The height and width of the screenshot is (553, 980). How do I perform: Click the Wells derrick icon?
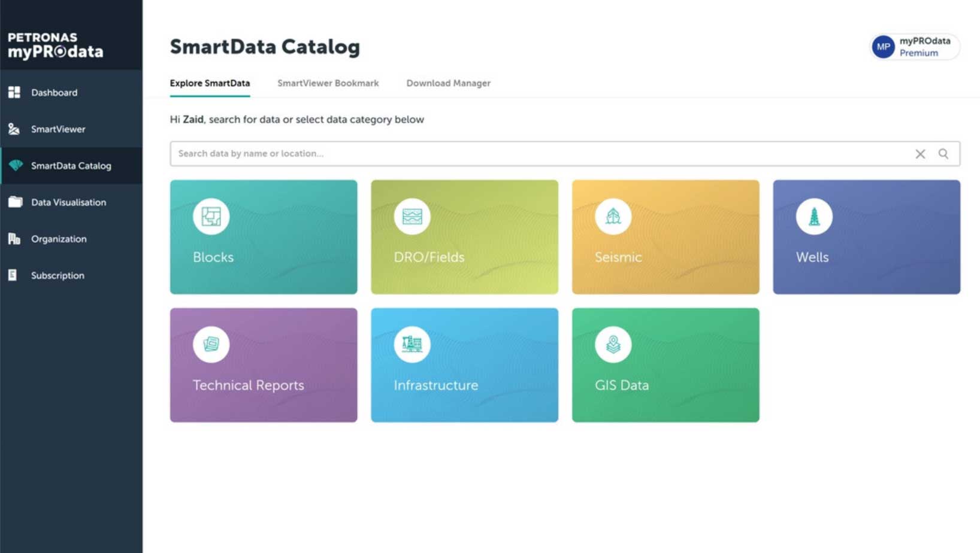pyautogui.click(x=814, y=216)
